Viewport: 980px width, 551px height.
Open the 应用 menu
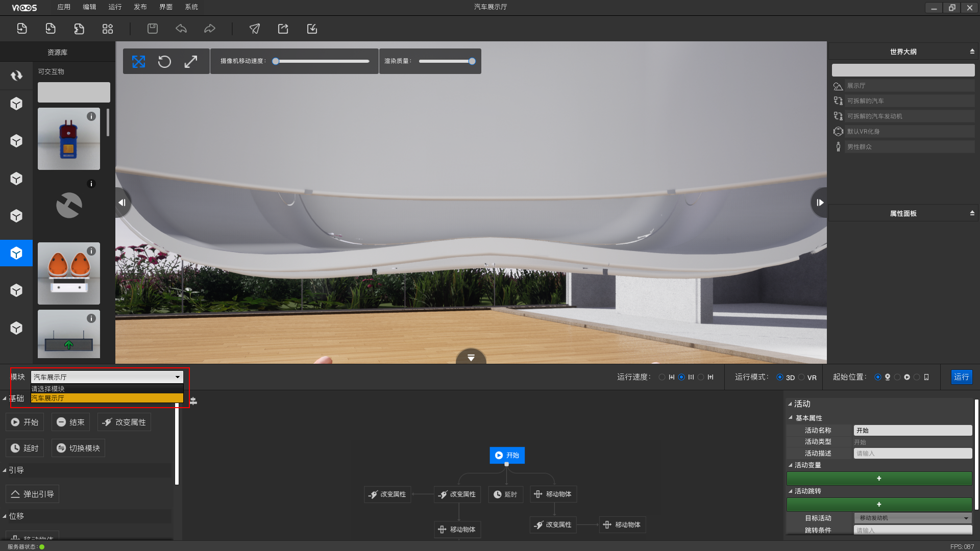[64, 7]
